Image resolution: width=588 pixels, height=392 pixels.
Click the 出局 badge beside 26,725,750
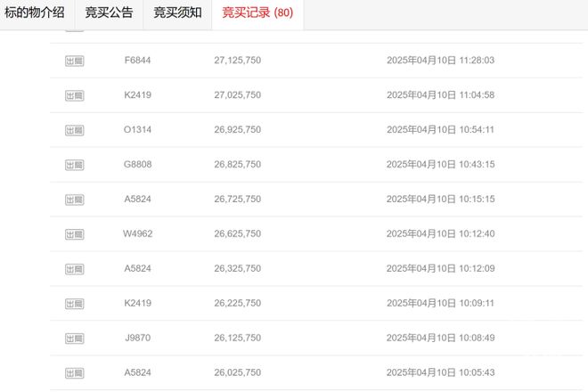point(75,200)
